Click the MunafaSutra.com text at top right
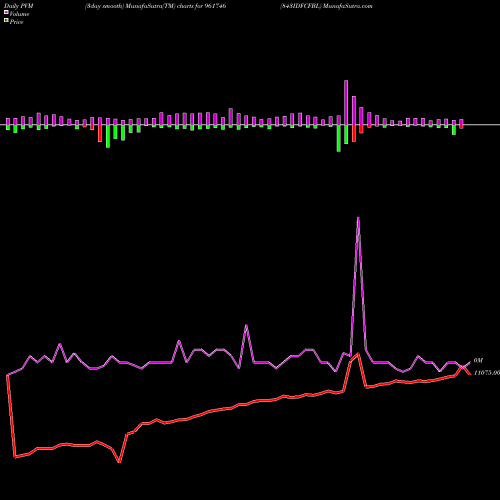The width and height of the screenshot is (500, 500). click(x=348, y=6)
